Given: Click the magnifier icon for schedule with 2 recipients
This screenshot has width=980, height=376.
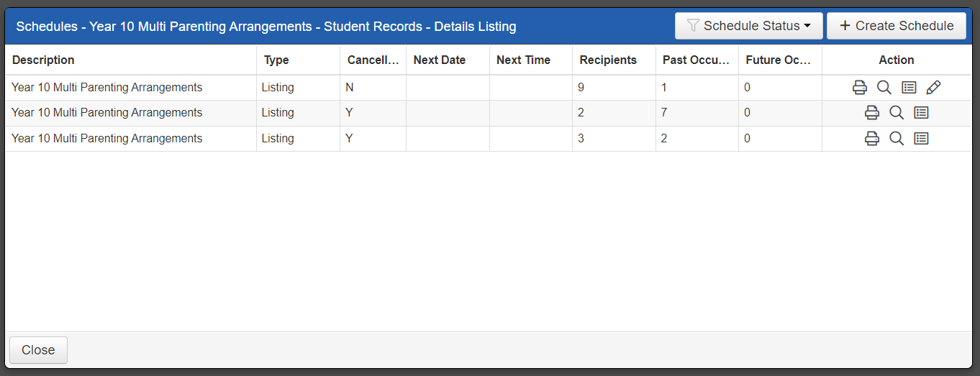Looking at the screenshot, I should (x=897, y=113).
